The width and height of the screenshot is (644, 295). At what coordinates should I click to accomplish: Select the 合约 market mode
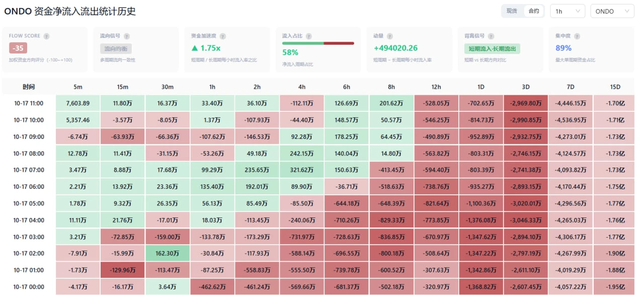pos(534,11)
